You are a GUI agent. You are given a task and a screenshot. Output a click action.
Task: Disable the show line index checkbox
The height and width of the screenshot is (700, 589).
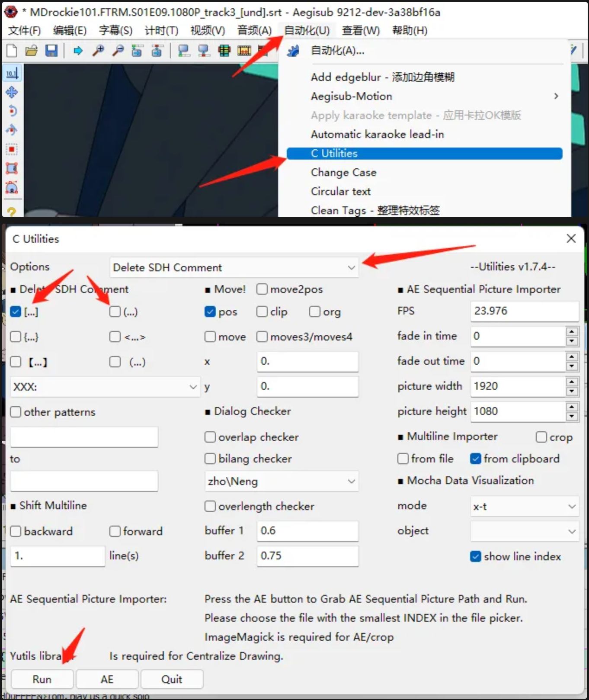476,556
